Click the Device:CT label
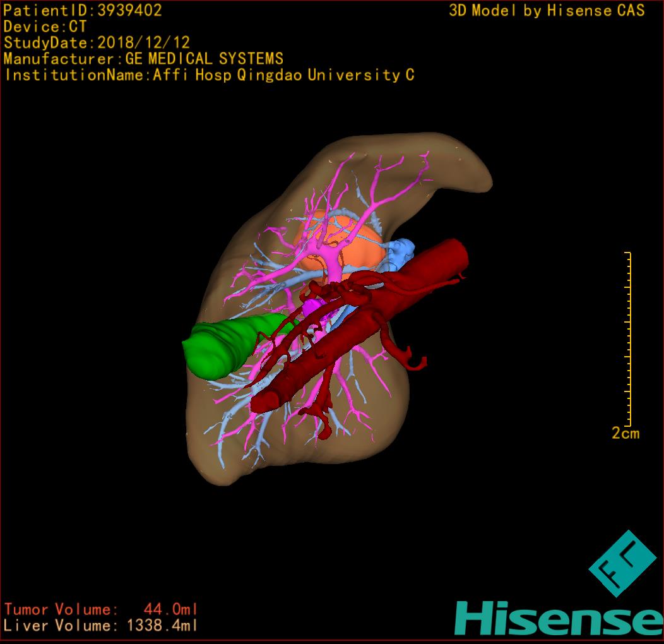The image size is (664, 644). 45,27
